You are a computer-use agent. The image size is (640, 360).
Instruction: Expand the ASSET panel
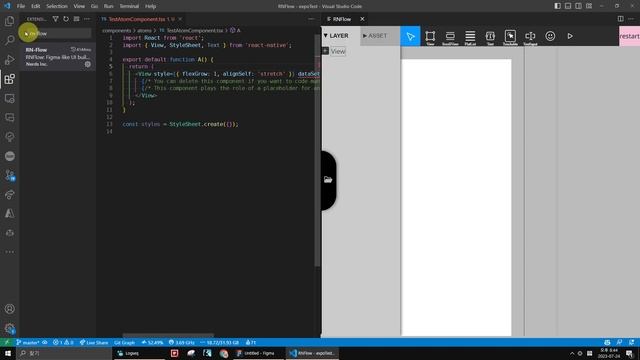(x=375, y=36)
